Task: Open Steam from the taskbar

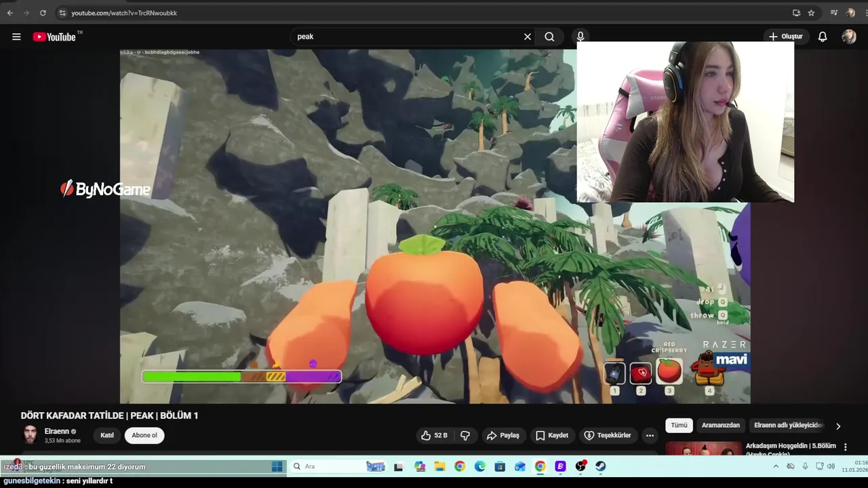Action: [601, 466]
